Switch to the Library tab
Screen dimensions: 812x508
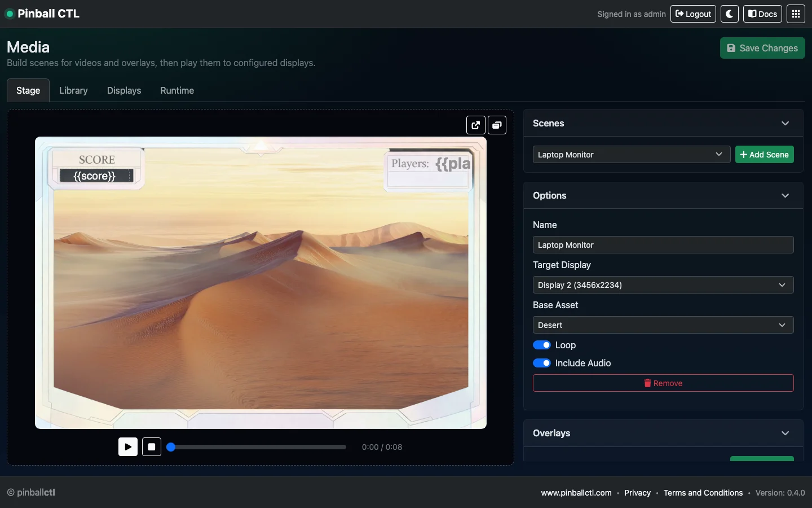coord(73,90)
